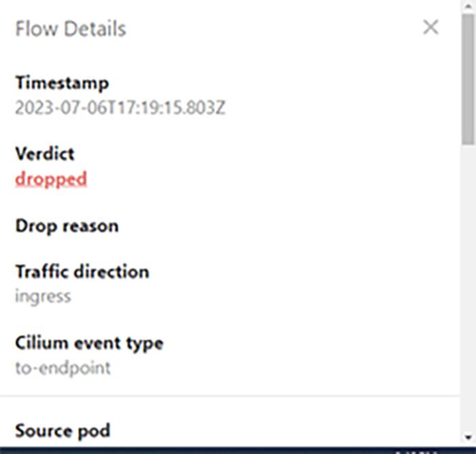Click the scroll-down arrow of the panel
The image size is (476, 454).
pyautogui.click(x=469, y=436)
